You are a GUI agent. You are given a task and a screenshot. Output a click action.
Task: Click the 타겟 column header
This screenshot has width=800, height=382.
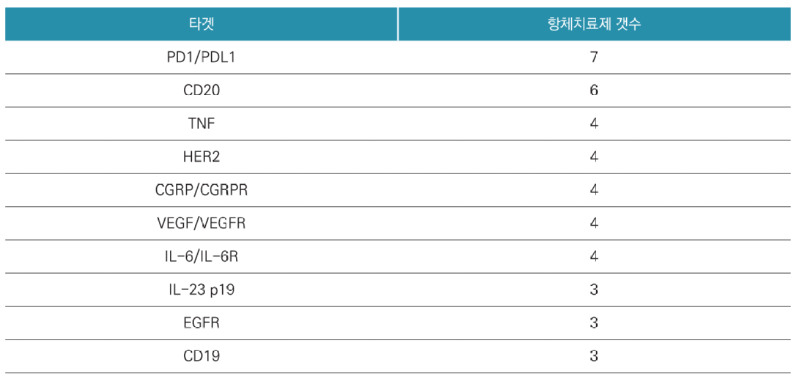pyautogui.click(x=201, y=24)
